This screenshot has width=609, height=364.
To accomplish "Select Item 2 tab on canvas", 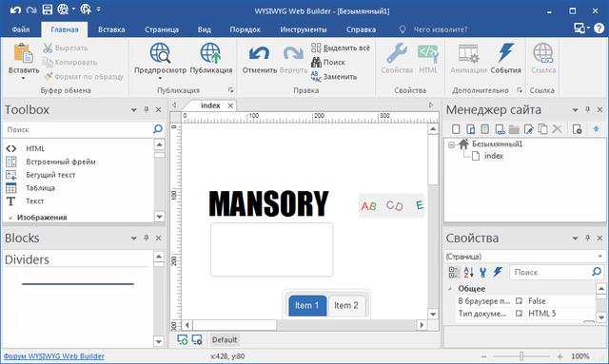I will [346, 305].
